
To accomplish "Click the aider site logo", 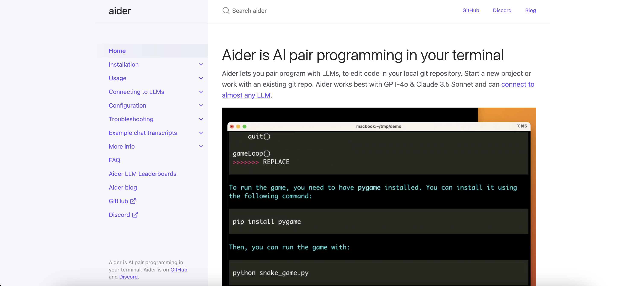I will coord(120,11).
